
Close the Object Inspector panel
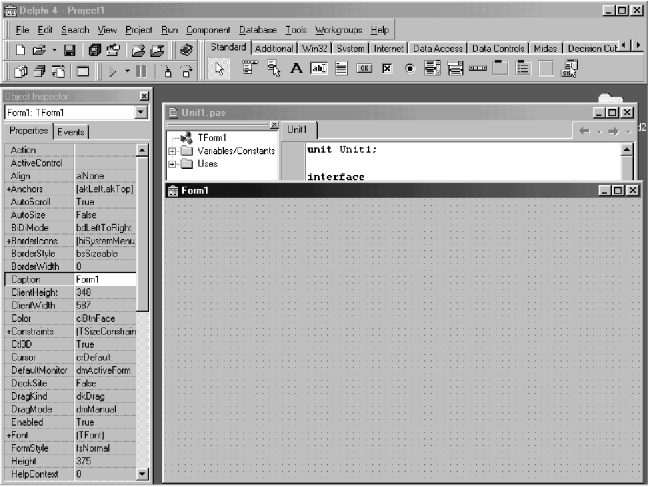point(144,96)
